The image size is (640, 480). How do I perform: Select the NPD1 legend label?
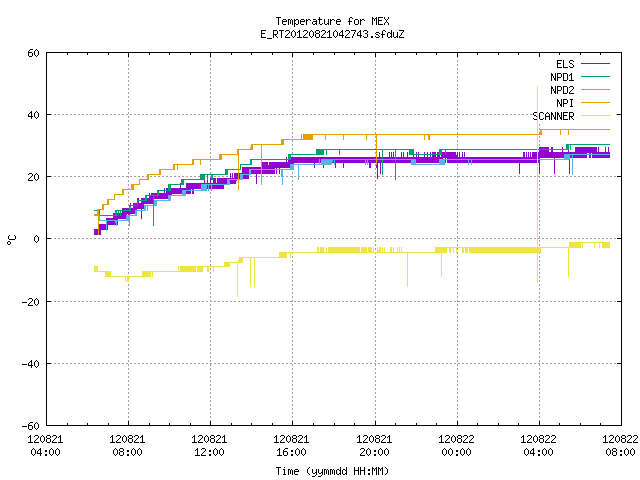click(562, 77)
